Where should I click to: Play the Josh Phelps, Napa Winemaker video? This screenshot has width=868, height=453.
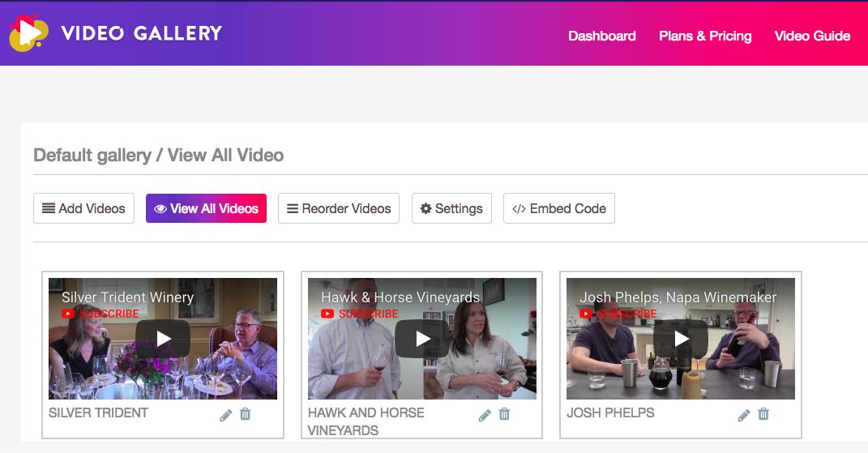[681, 339]
